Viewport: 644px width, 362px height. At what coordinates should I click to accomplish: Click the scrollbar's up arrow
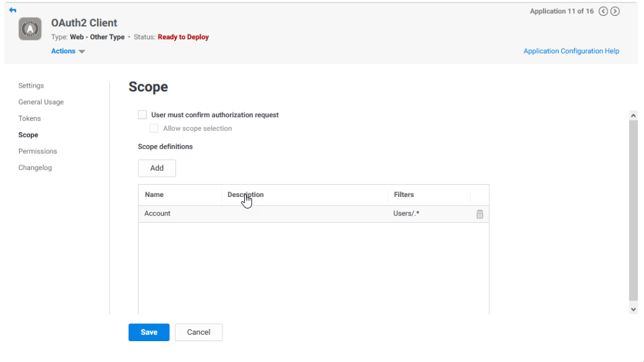pos(634,115)
